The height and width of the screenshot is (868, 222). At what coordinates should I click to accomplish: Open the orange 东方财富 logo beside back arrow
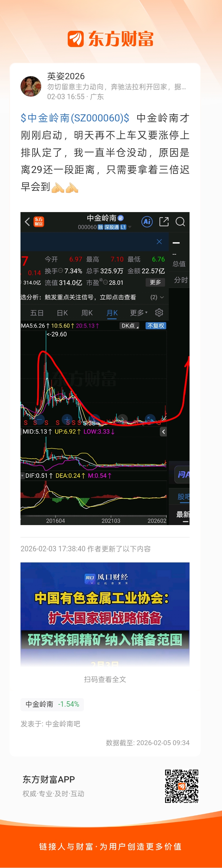pos(39,222)
